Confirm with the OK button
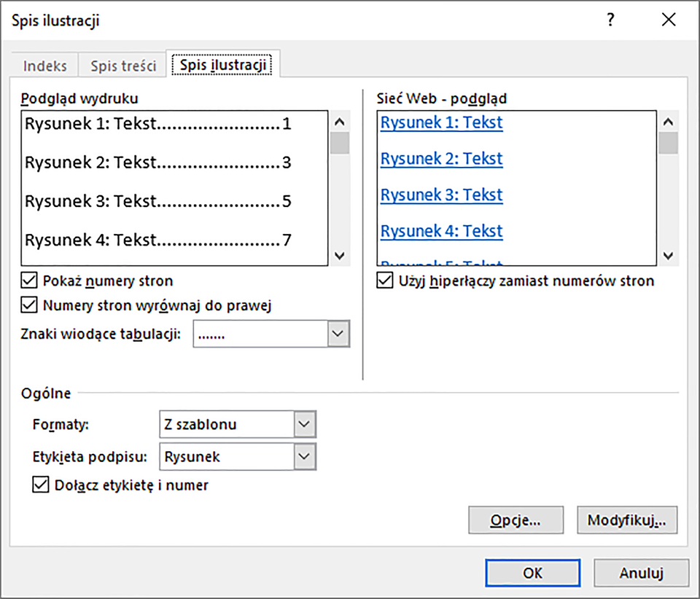Screen dimensions: 700x599 (x=532, y=573)
